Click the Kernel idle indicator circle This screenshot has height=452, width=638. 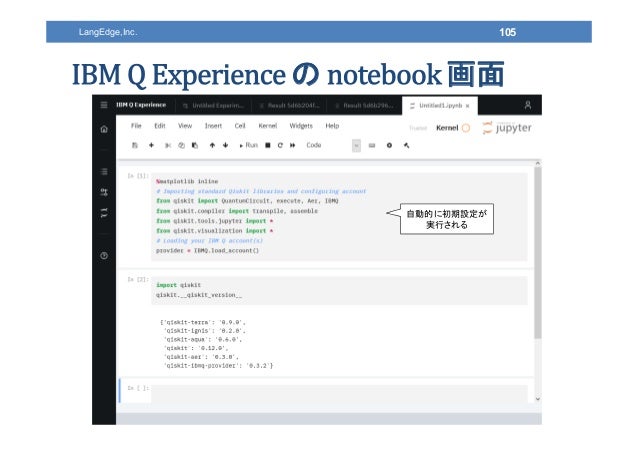466,128
